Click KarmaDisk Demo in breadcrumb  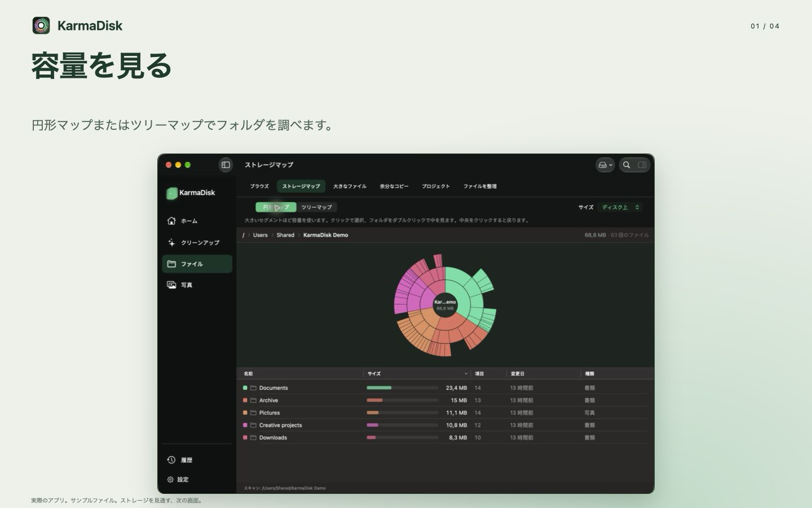pos(325,235)
